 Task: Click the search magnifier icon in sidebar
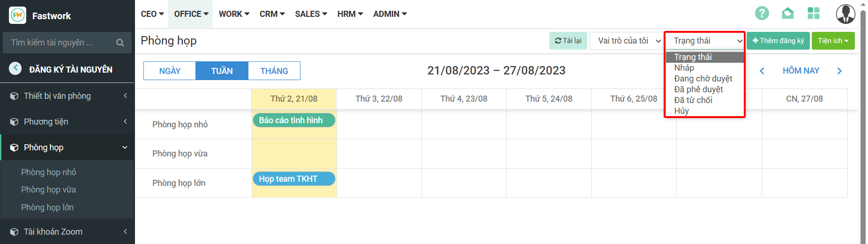[120, 43]
